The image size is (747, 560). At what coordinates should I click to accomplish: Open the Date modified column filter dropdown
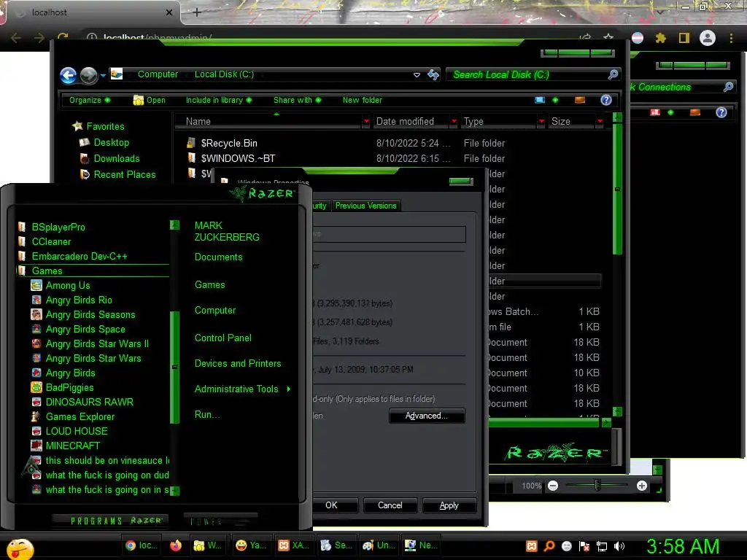[454, 122]
